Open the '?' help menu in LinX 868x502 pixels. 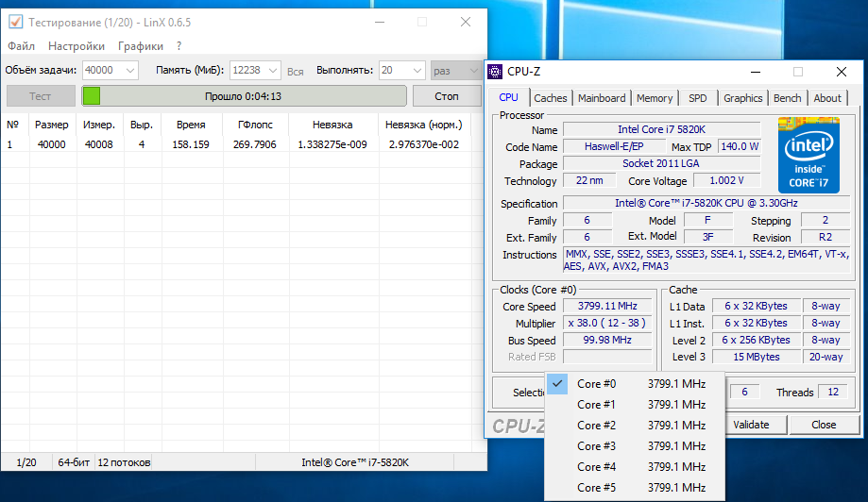tap(179, 46)
